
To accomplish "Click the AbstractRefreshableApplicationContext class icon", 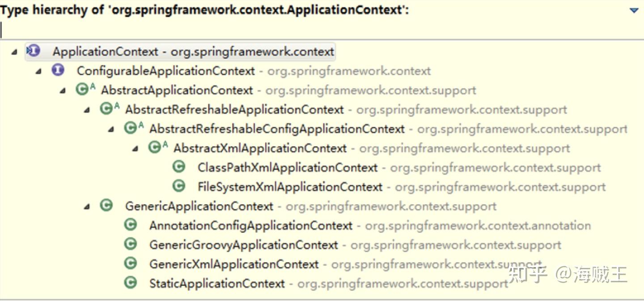I will point(106,109).
